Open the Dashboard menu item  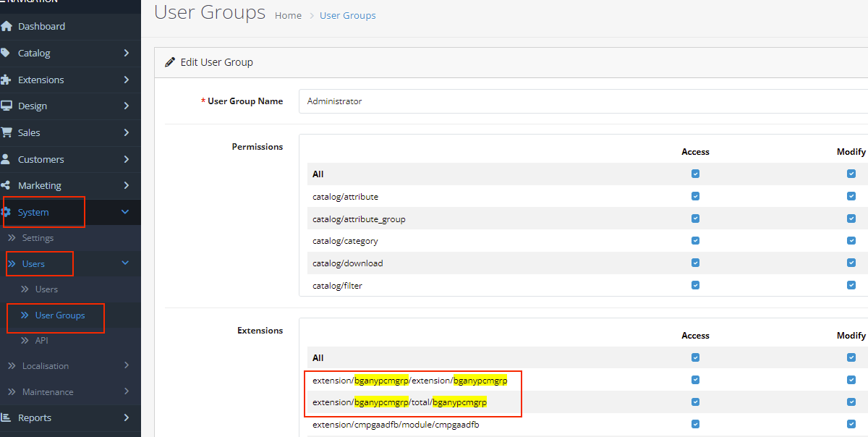[x=70, y=27]
